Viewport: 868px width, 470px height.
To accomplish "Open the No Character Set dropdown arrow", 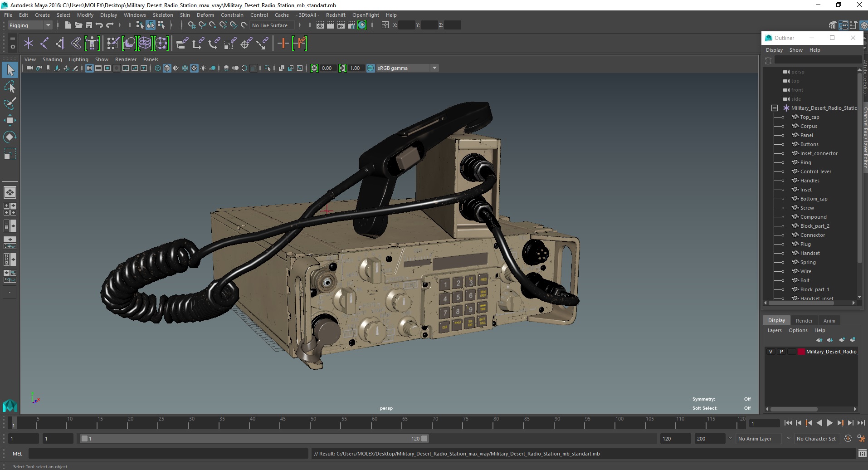I will [x=789, y=438].
